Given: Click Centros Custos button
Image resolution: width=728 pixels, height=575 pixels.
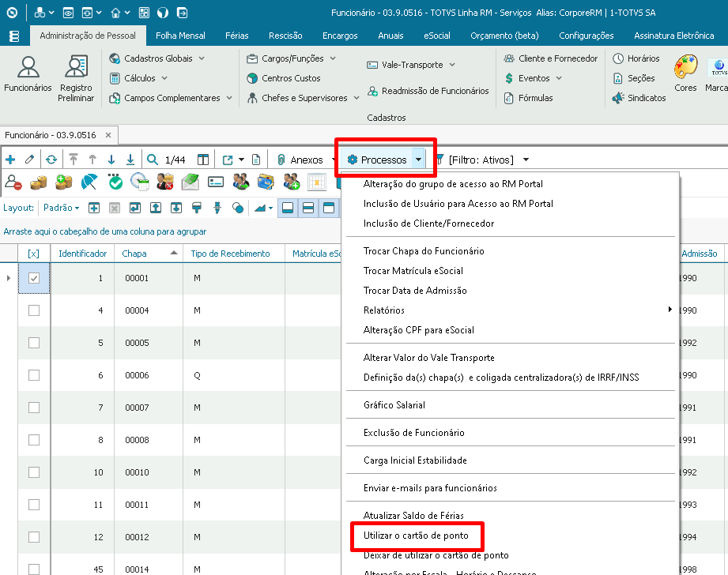Looking at the screenshot, I should pos(284,78).
